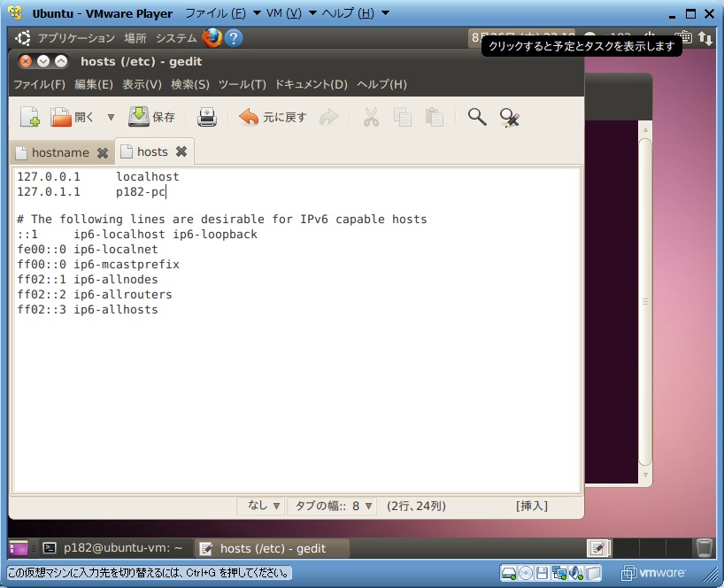
Task: Open the ツール(T) menu
Action: 243,84
